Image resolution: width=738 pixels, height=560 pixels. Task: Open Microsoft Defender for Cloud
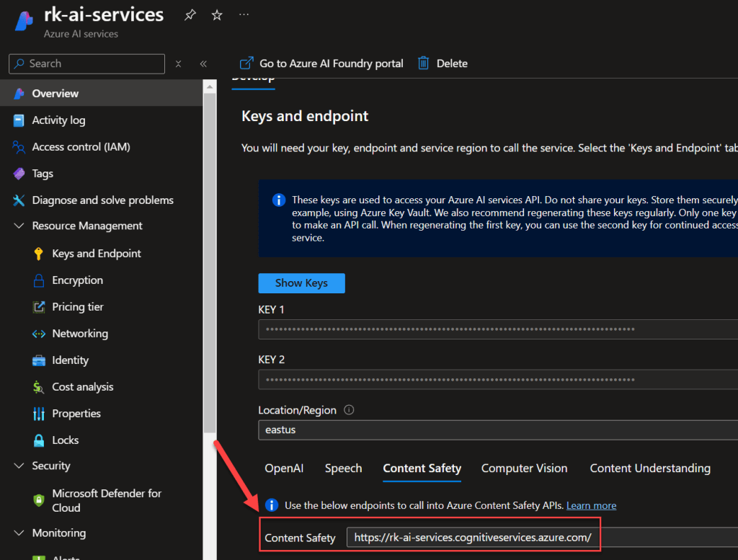coord(107,500)
